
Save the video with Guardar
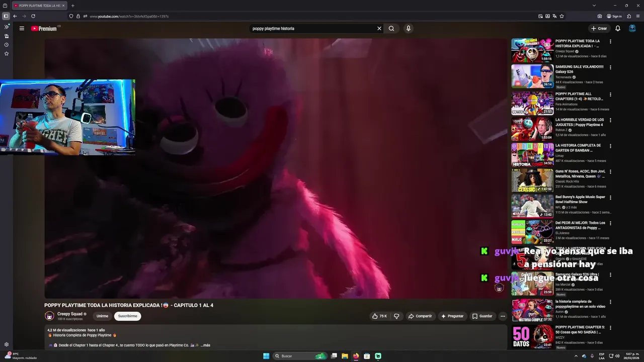(x=482, y=316)
